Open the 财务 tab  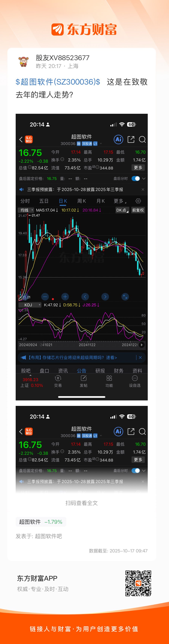[119, 371]
